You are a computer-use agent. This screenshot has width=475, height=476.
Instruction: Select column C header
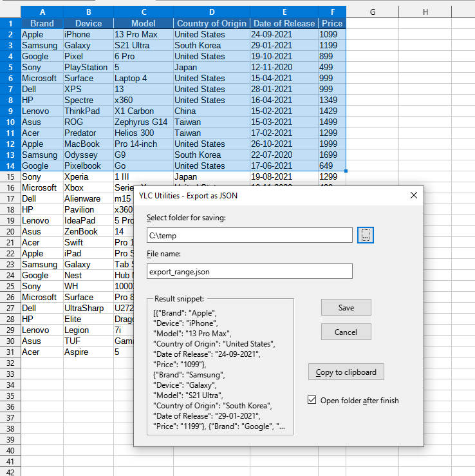pyautogui.click(x=144, y=12)
